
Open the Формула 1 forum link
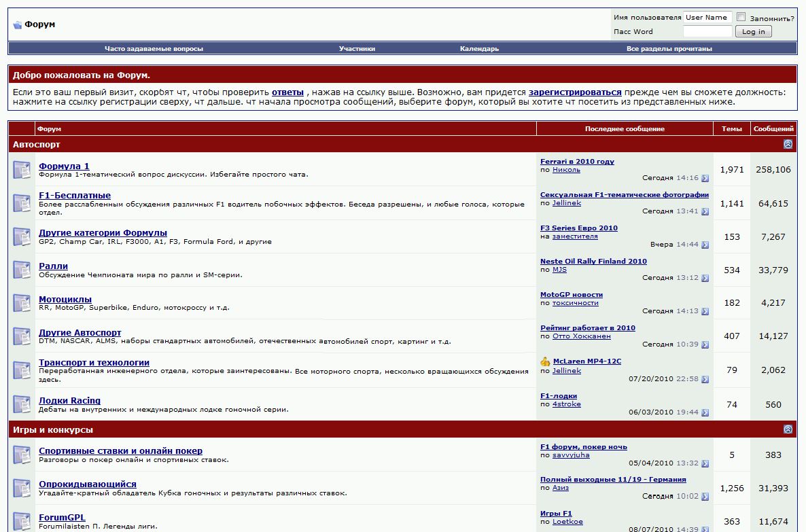pyautogui.click(x=65, y=166)
